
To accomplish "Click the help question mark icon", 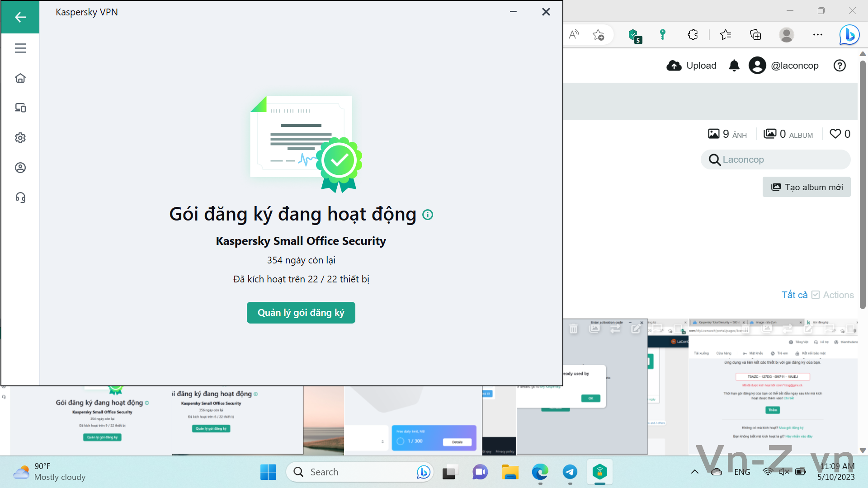I will click(x=840, y=66).
